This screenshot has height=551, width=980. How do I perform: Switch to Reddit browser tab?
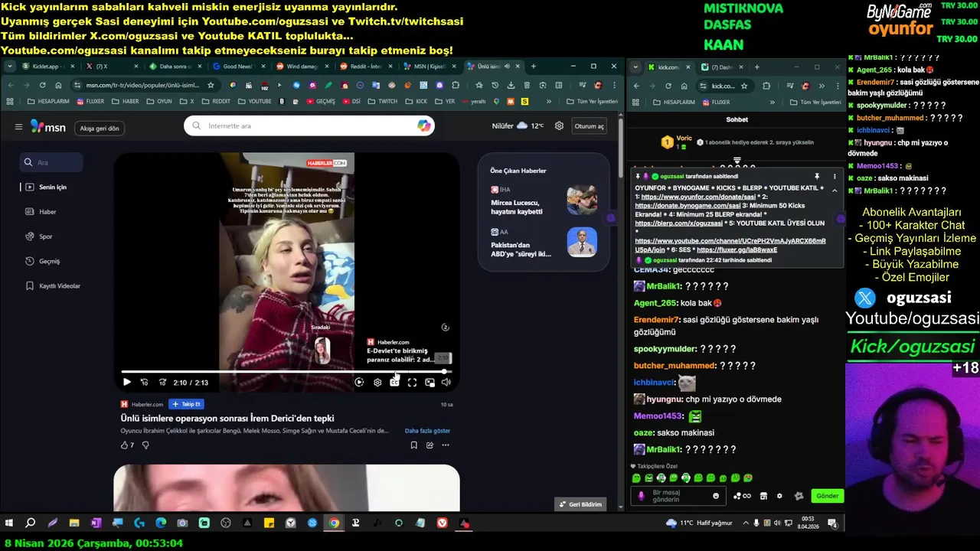point(365,67)
